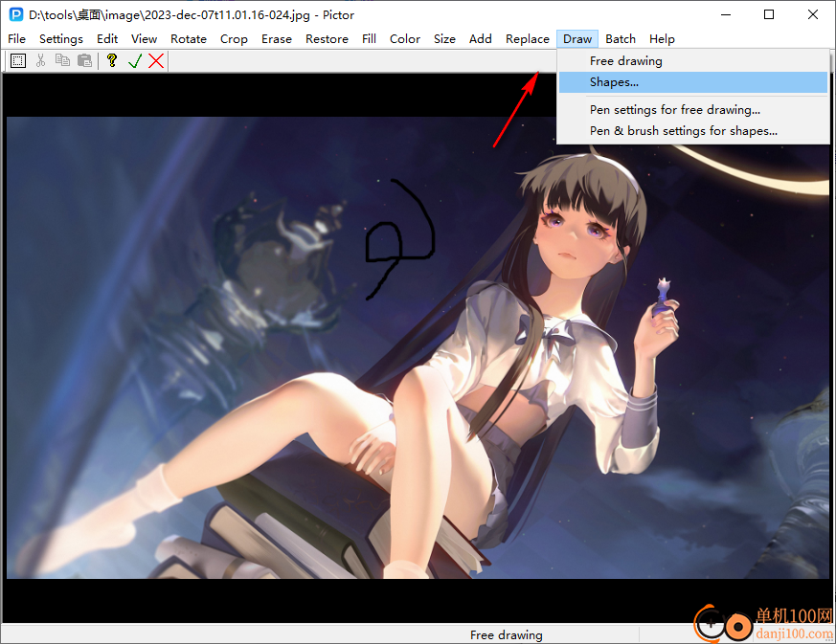Open the Edit menu

pyautogui.click(x=107, y=39)
